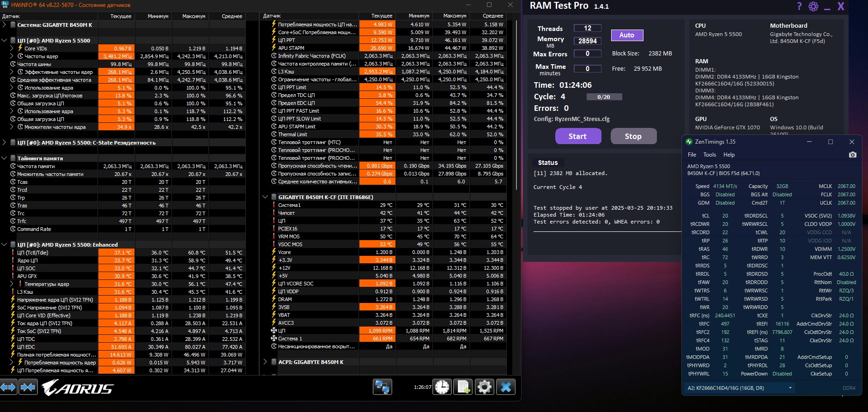Toggle the Auto button in RAM Test Pro
Screen dimensions: 868x412
pyautogui.click(x=627, y=35)
